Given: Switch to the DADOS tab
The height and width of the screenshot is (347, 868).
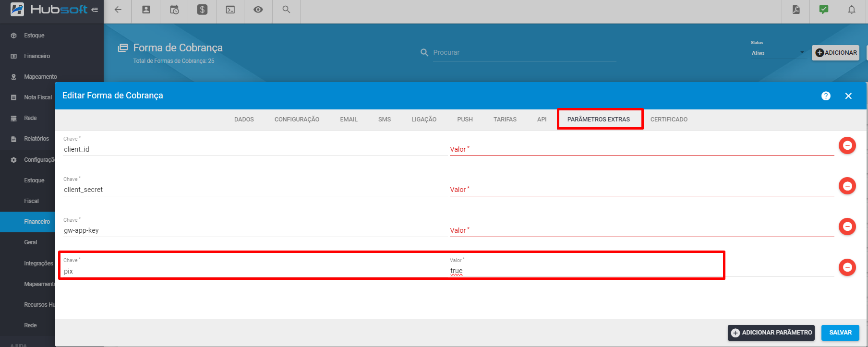Looking at the screenshot, I should click(244, 120).
